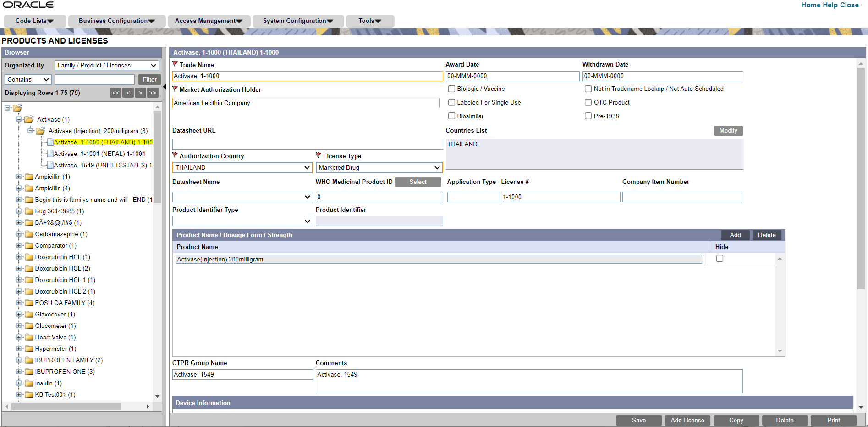
Task: Toggle Hide for Activase(Injection) 200milligram
Action: (720, 259)
